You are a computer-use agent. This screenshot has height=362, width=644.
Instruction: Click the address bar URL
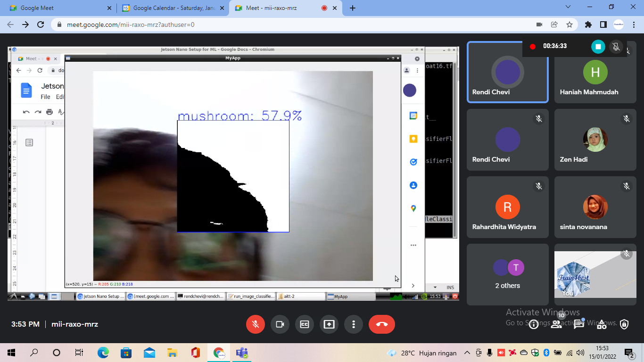click(x=131, y=25)
